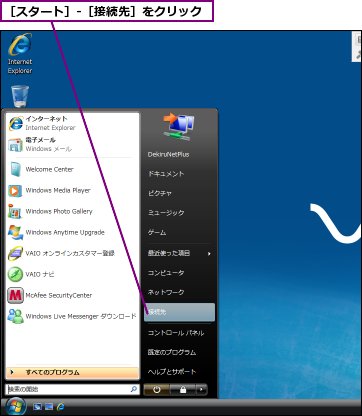362x416 pixels.
Task: Open VAIO online customer registration
Action: point(72,253)
